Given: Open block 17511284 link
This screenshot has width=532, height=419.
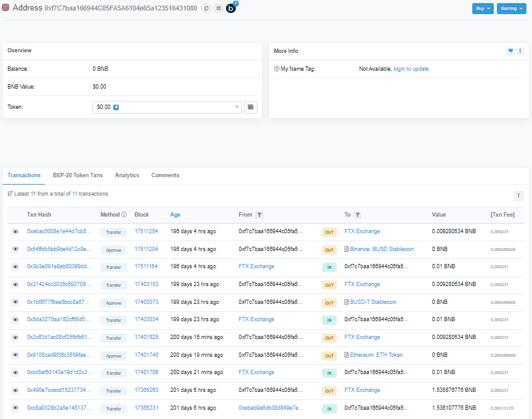Looking at the screenshot, I should point(146,231).
